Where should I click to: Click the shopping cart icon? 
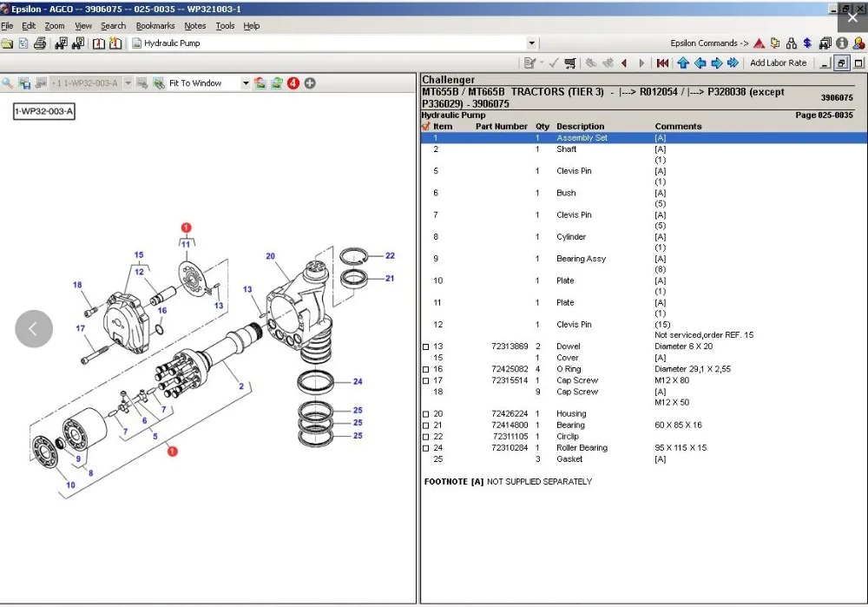point(569,63)
